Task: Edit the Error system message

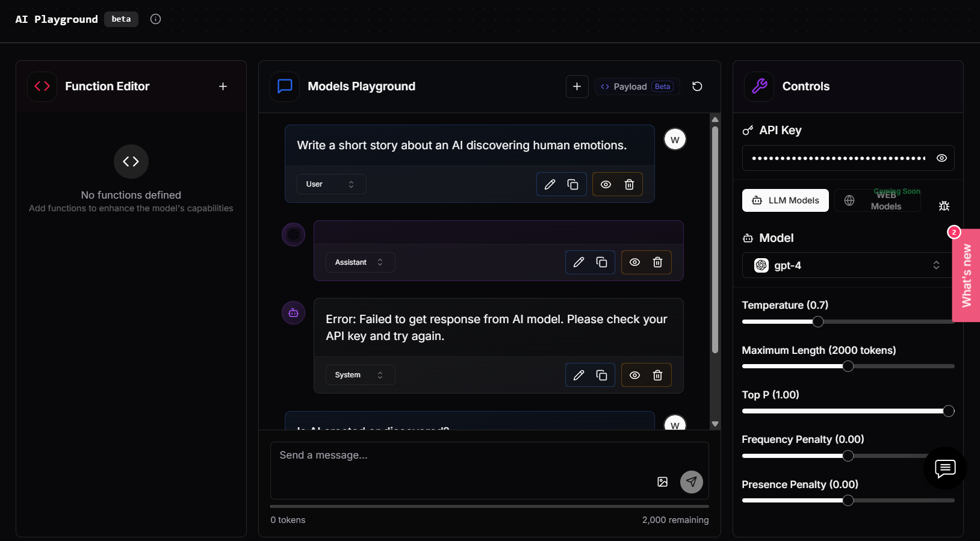Action: [x=578, y=376]
